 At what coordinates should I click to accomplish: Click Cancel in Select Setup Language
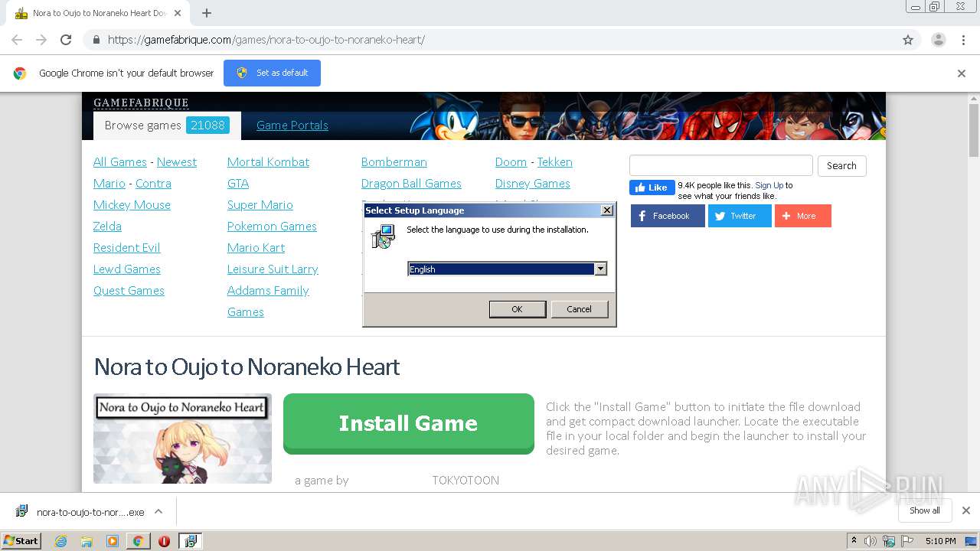[579, 309]
